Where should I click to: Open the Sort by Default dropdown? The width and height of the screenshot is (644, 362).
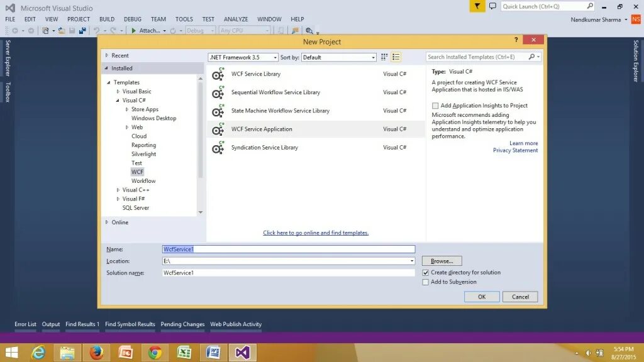click(x=339, y=57)
